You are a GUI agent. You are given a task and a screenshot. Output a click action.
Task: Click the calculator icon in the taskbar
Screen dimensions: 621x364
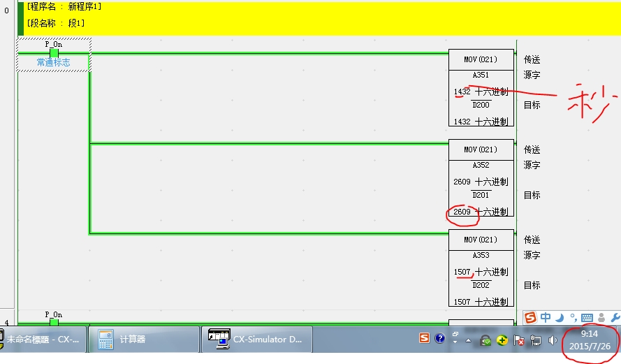point(105,340)
